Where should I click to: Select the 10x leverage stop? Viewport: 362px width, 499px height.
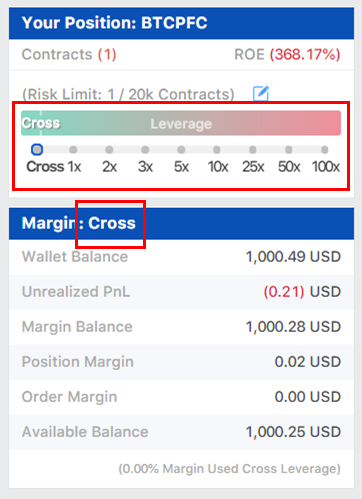(x=217, y=150)
